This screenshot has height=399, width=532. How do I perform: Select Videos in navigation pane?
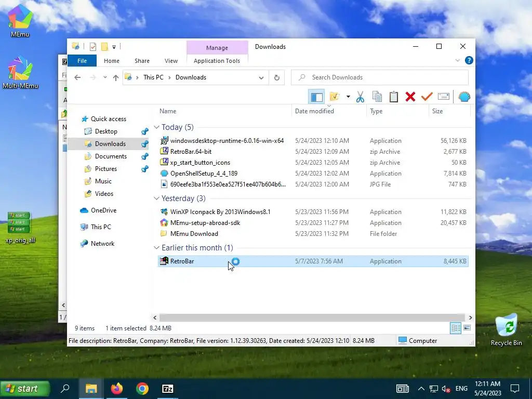tap(104, 194)
